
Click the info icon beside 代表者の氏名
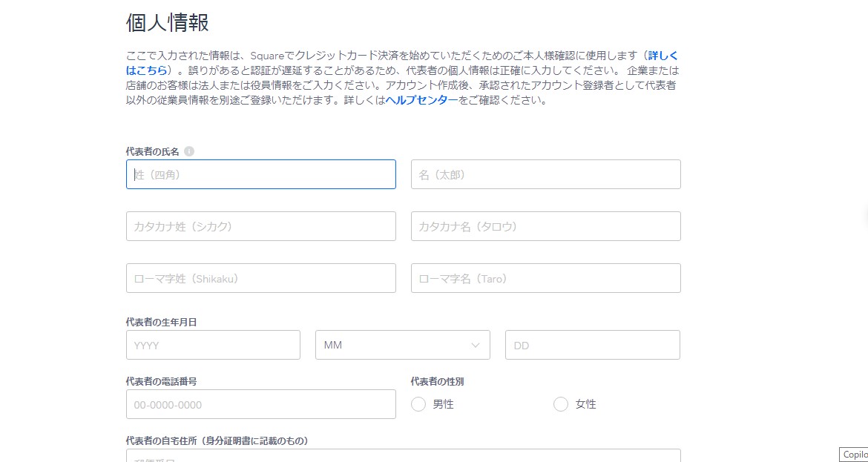tap(189, 151)
